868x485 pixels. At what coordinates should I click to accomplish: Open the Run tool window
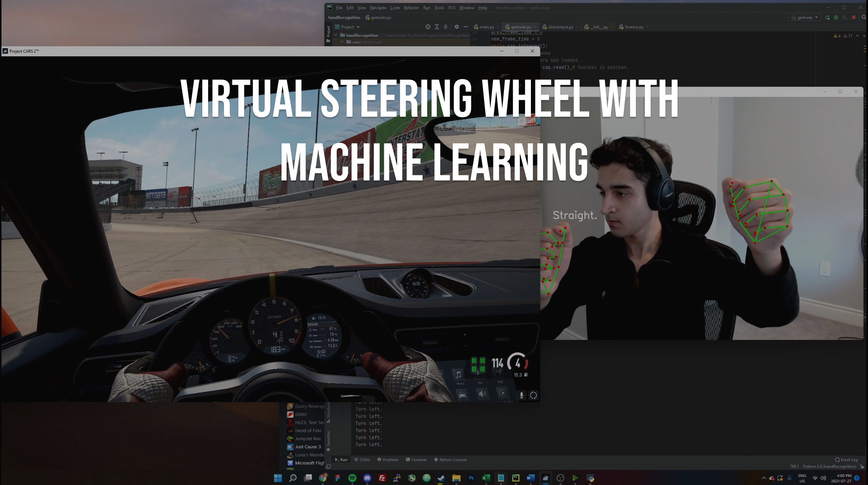(341, 460)
